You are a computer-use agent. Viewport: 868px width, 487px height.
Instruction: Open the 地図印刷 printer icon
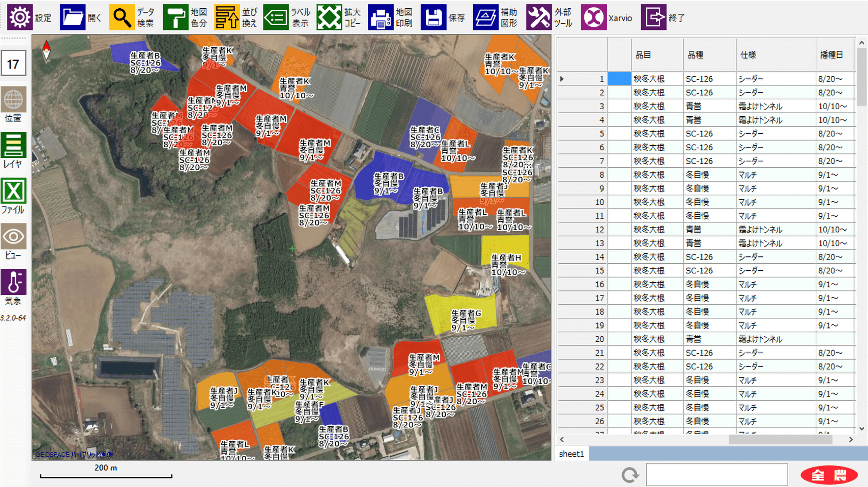pyautogui.click(x=381, y=17)
